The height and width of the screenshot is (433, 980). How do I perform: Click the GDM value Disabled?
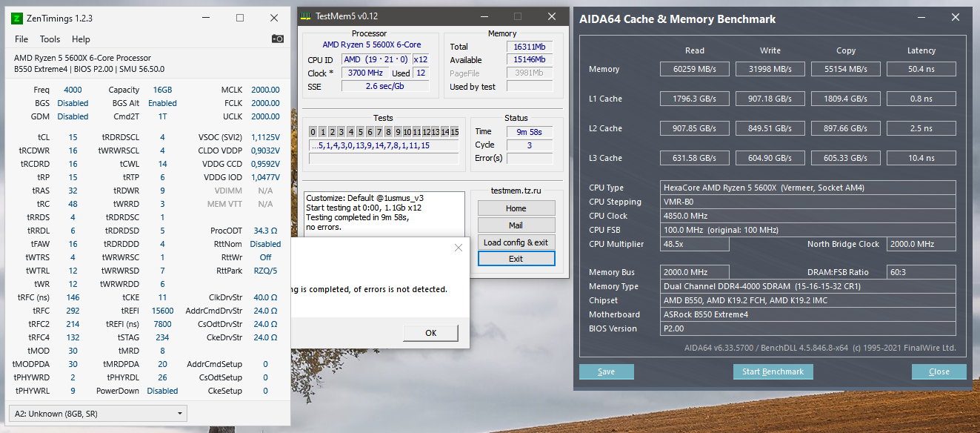point(73,116)
